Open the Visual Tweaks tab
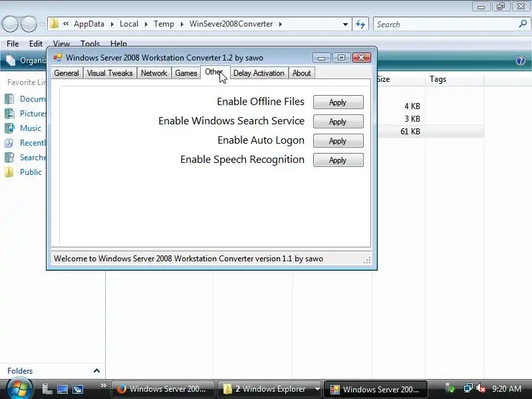532x399 pixels. coord(110,73)
